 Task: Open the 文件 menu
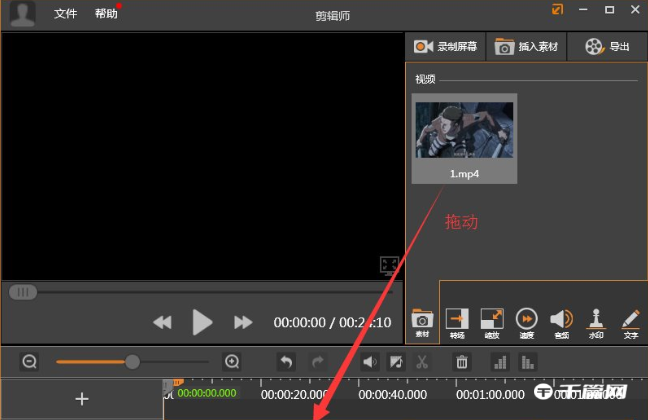coord(65,14)
